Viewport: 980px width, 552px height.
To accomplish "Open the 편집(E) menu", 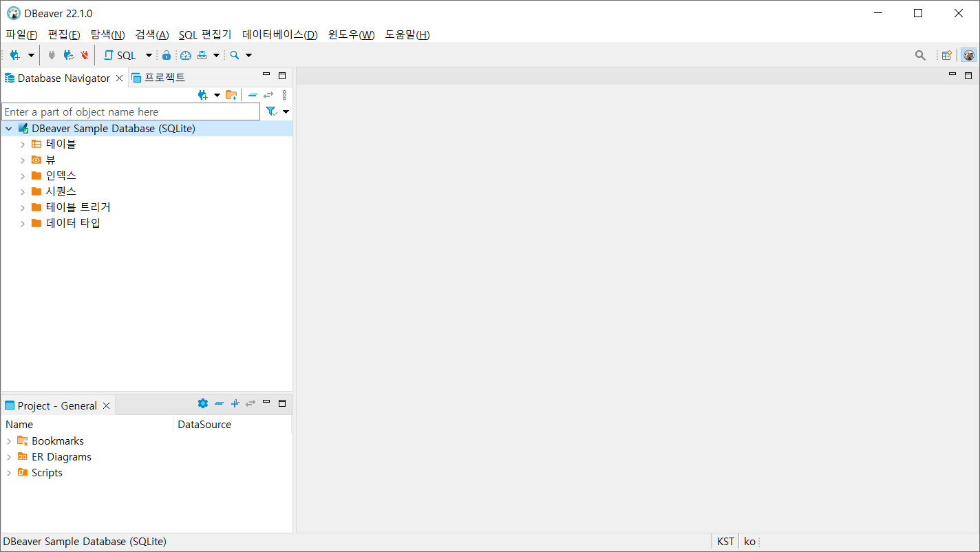I will pyautogui.click(x=64, y=34).
